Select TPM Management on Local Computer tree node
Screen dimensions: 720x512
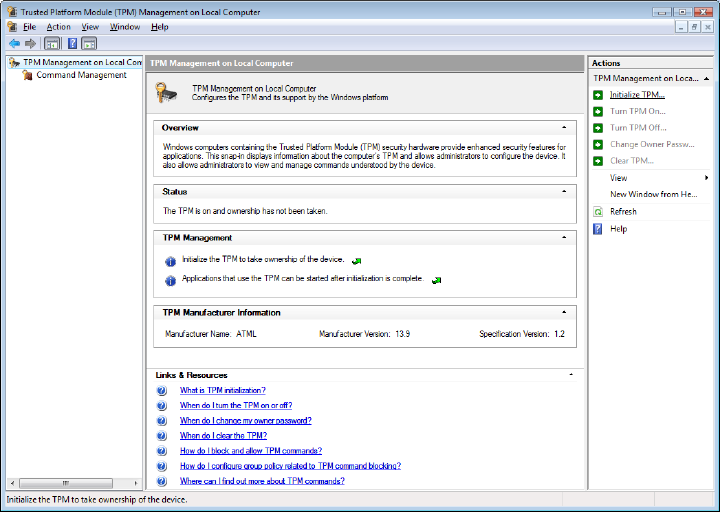click(x=82, y=62)
